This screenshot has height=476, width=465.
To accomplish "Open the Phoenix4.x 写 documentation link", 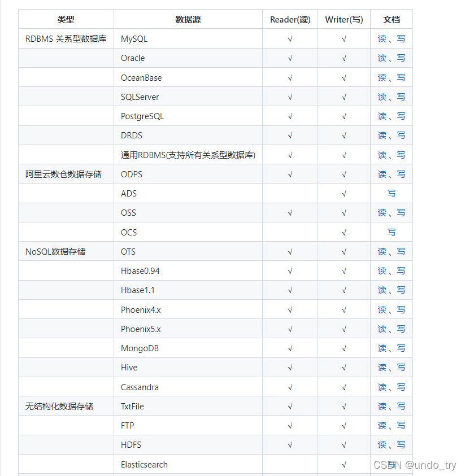I will (401, 309).
